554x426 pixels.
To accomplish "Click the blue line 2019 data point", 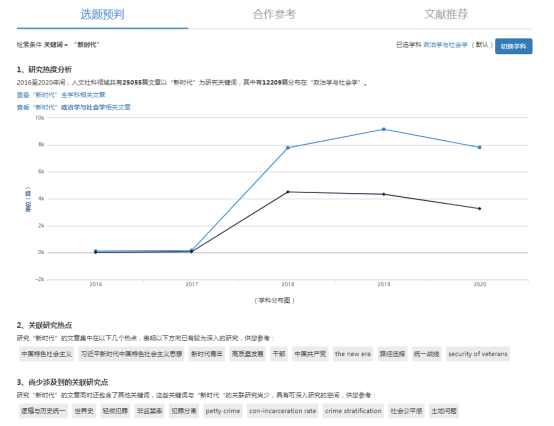I will point(384,129).
